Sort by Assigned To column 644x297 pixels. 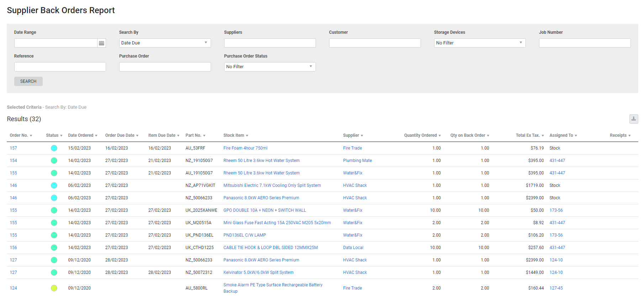coord(563,135)
